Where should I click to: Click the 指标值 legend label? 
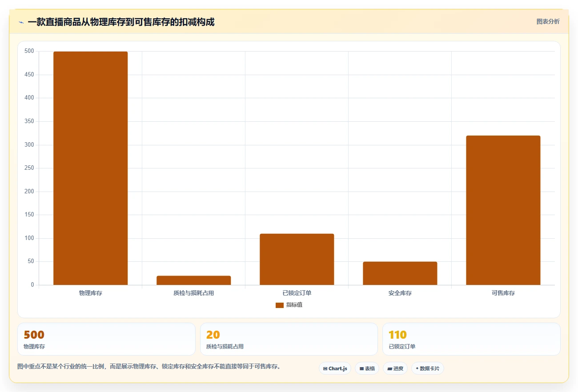click(x=294, y=305)
